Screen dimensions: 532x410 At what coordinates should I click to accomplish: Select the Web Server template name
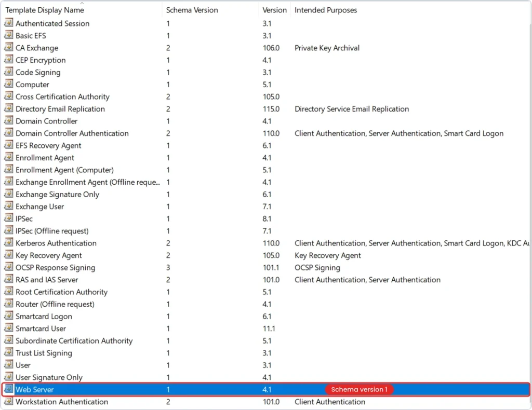pos(35,389)
